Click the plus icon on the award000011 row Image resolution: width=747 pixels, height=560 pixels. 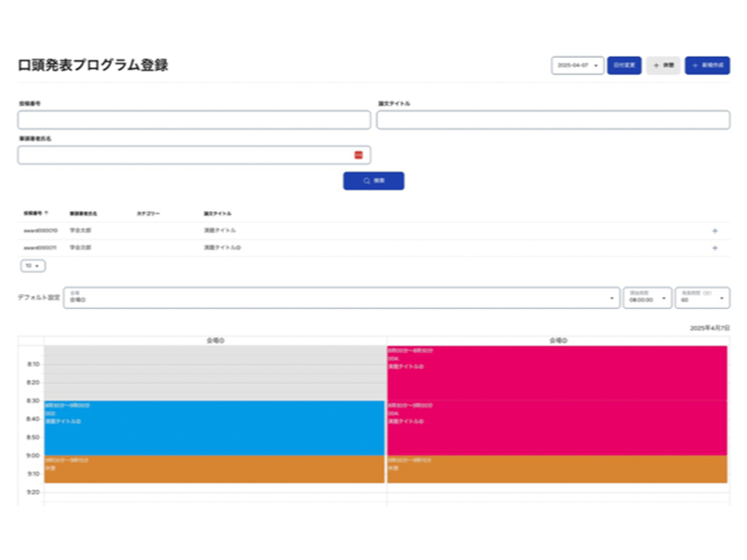pyautogui.click(x=714, y=248)
